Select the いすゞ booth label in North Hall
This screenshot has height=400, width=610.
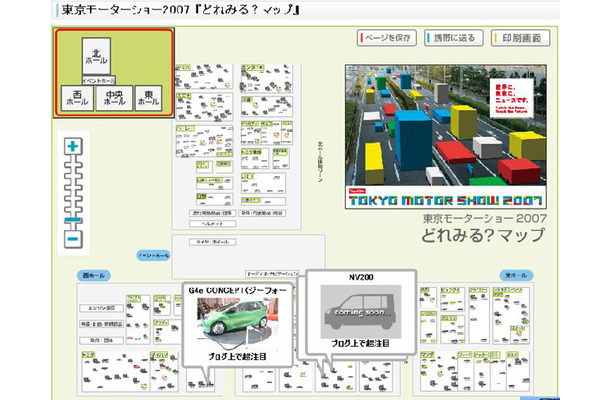[248, 176]
